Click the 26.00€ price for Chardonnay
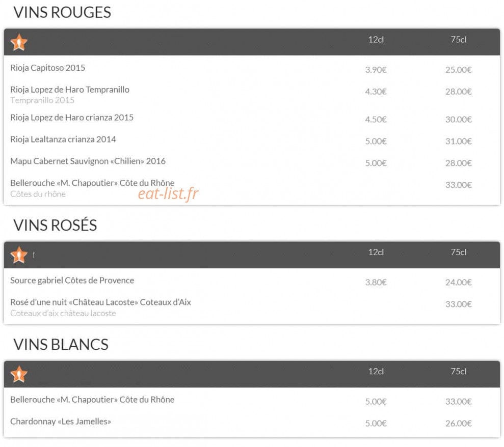 pos(458,423)
